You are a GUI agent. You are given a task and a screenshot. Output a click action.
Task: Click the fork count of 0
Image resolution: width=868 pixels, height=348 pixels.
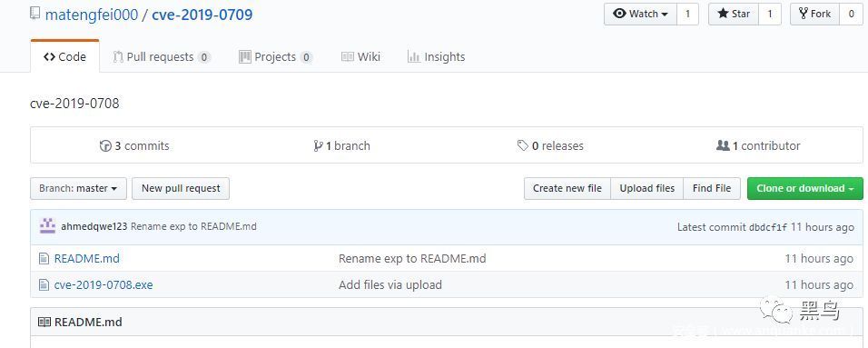click(851, 14)
